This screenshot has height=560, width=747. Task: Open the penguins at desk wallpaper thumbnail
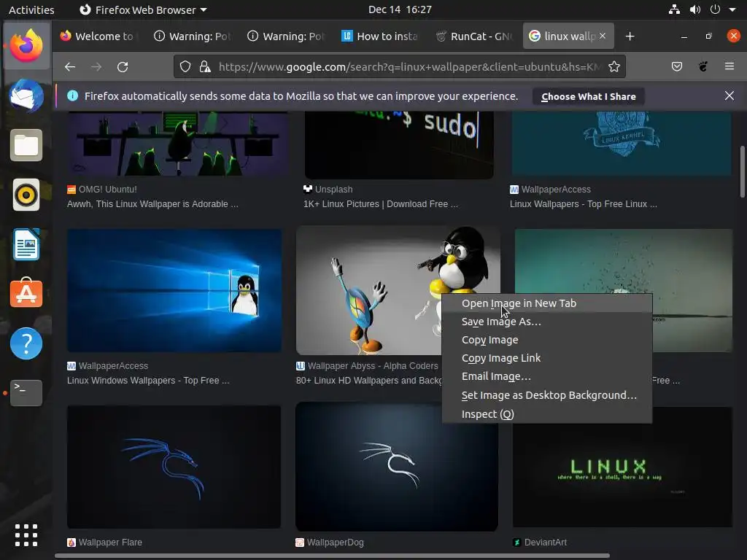coord(178,144)
